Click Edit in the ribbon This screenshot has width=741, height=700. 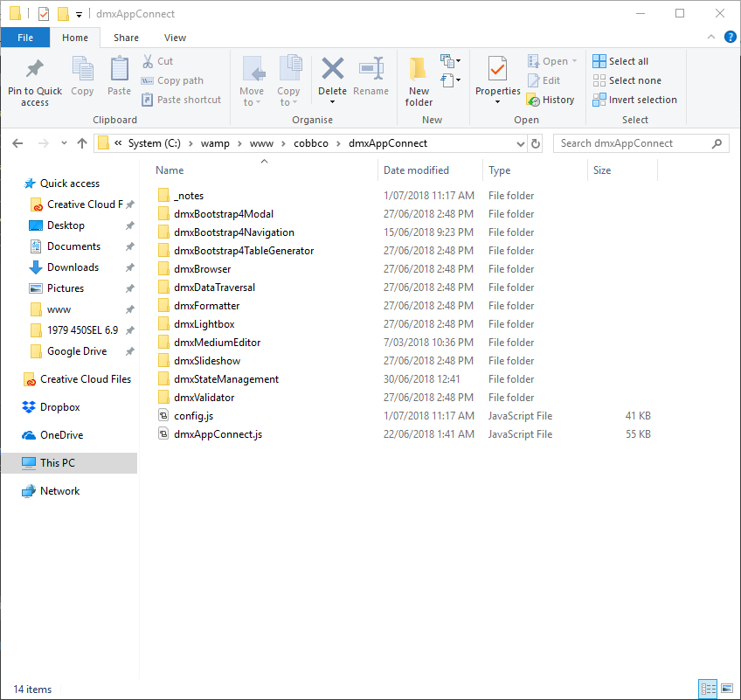544,80
